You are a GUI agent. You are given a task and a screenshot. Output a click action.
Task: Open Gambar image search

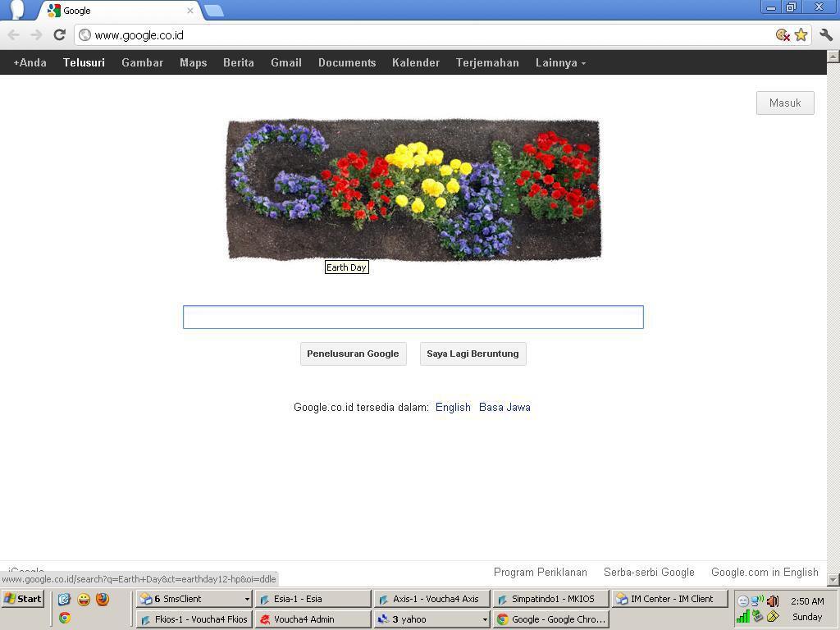click(x=143, y=62)
